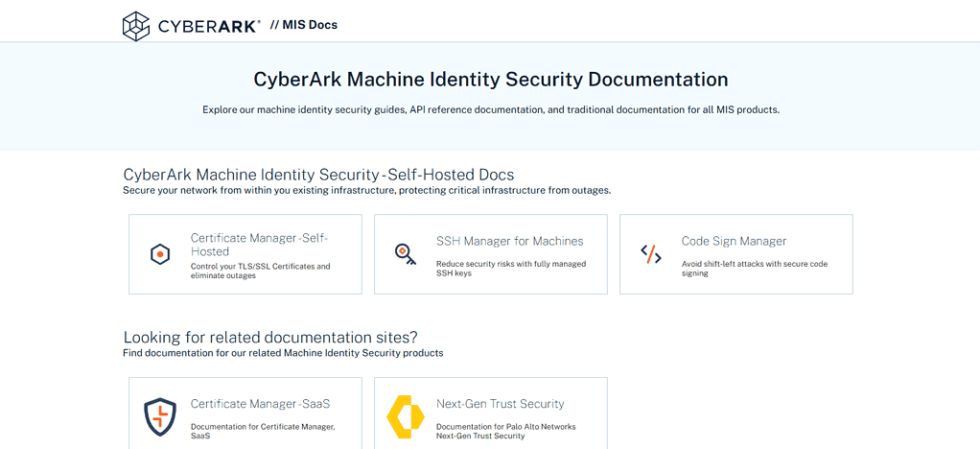The image size is (980, 449).
Task: Open the MIS Docs header link
Action: 304,25
